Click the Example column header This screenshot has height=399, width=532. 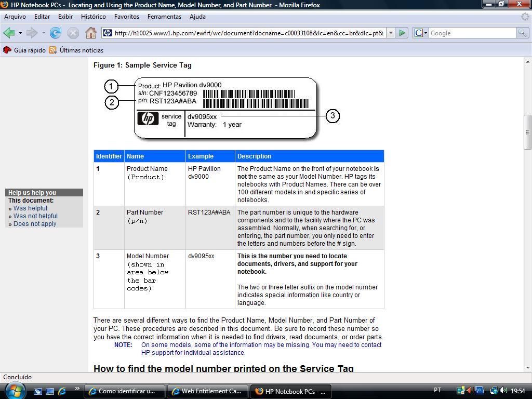click(x=210, y=156)
